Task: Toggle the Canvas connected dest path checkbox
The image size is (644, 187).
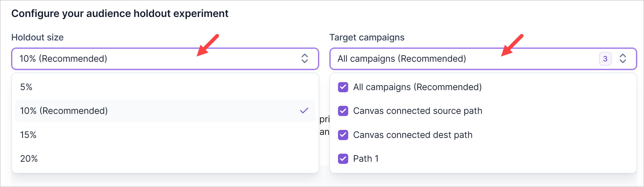Action: [x=343, y=135]
